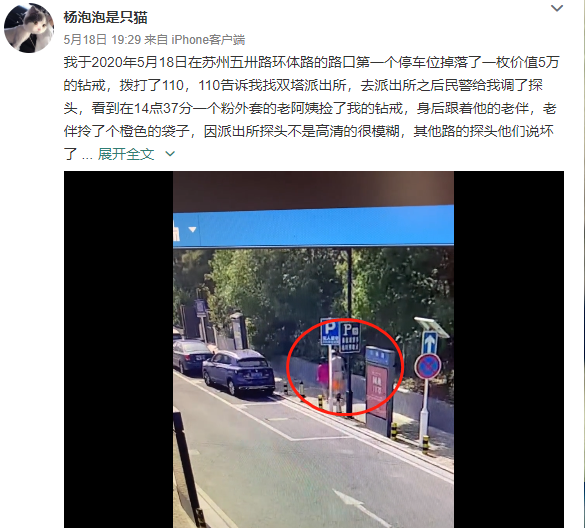Viewport: 585px width, 528px height.
Task: Open the 杨泡泡是只猫 username link
Action: [x=105, y=18]
